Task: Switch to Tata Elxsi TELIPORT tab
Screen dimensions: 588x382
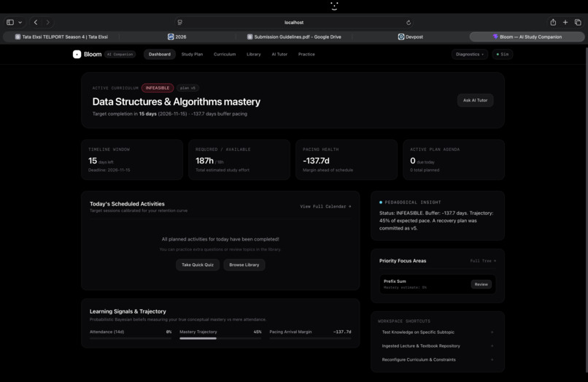Action: (x=61, y=36)
